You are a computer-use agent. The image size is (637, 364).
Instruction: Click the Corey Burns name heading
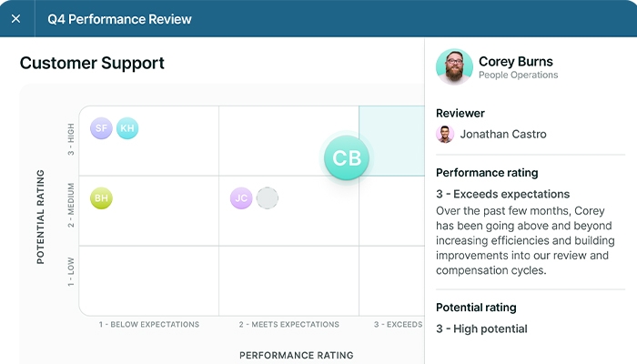(515, 62)
